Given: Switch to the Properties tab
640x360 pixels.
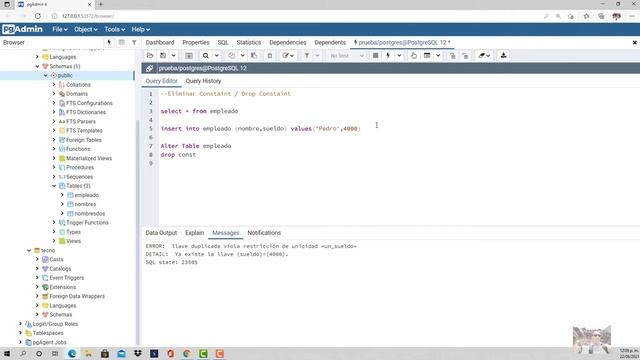Looking at the screenshot, I should pos(196,42).
